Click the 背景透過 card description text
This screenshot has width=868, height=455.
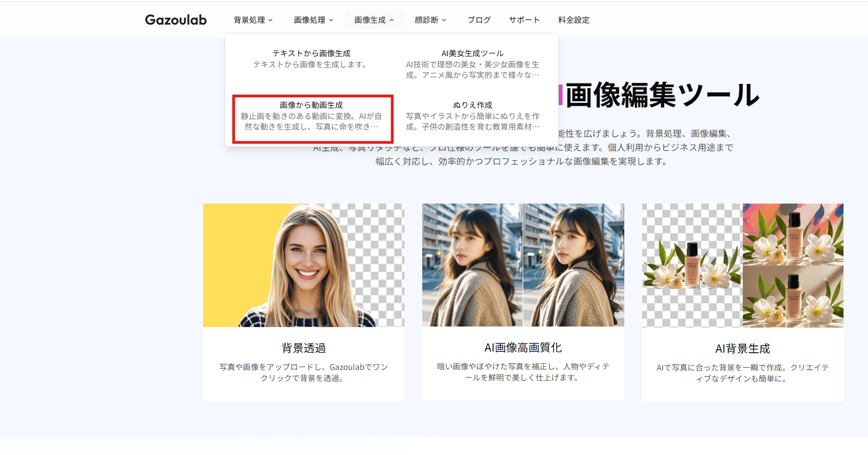[303, 372]
